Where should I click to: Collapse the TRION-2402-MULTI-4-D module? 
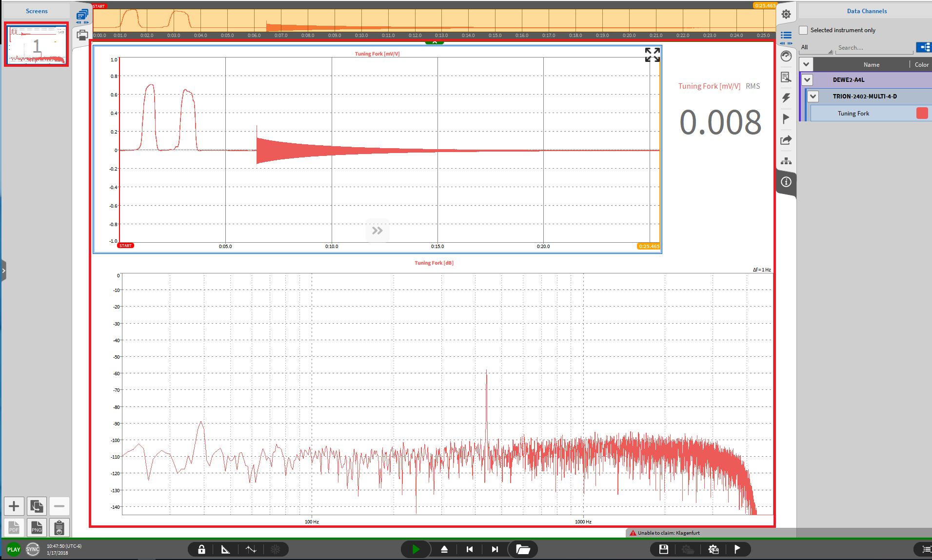click(x=813, y=97)
